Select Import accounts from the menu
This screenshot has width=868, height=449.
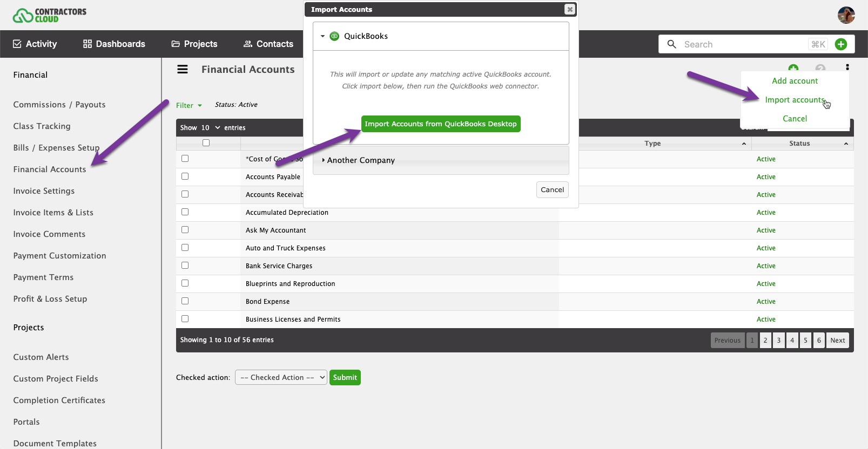coord(795,100)
